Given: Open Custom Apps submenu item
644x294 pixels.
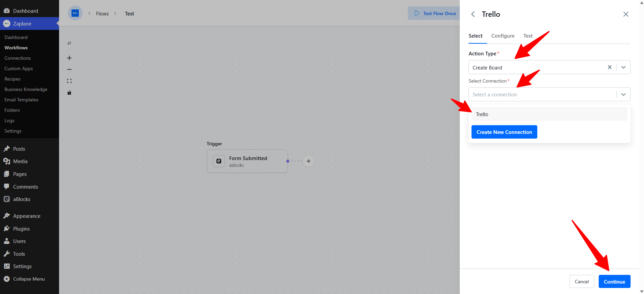Looking at the screenshot, I should (x=18, y=68).
